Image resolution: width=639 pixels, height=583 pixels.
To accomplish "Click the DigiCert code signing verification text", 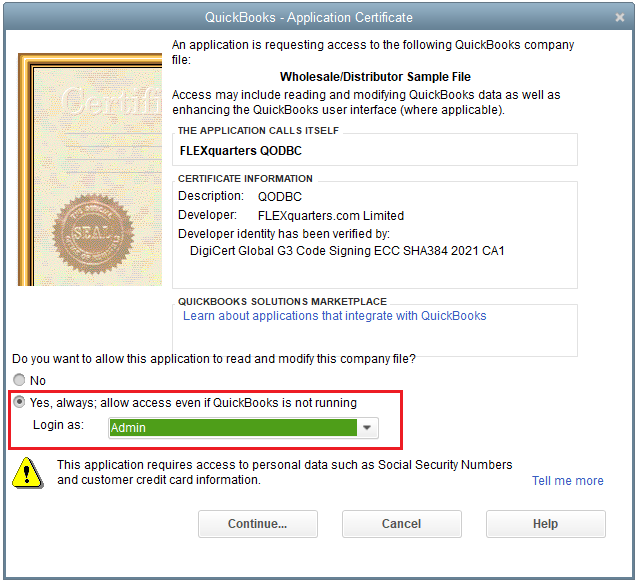I will [347, 251].
